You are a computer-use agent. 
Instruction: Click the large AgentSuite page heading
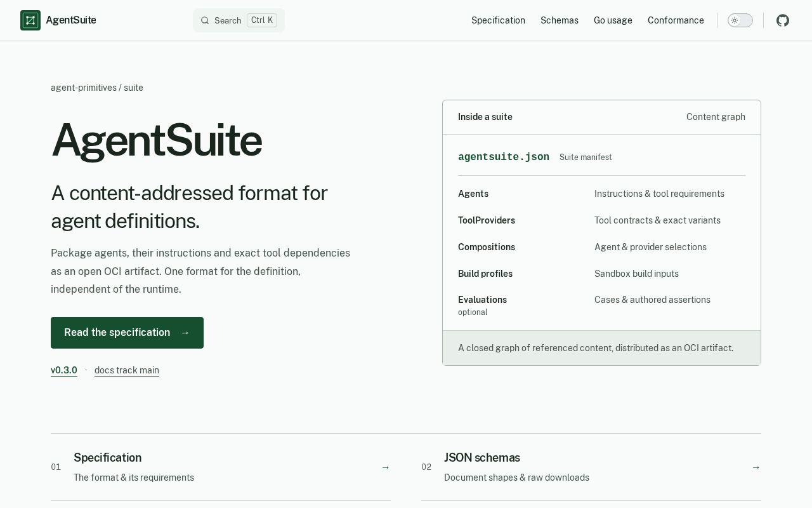point(156,140)
